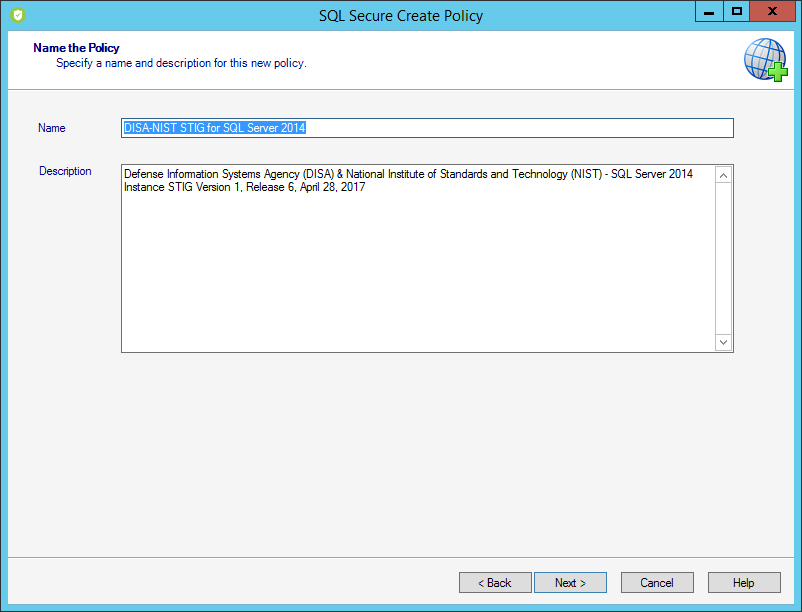Viewport: 802px width, 612px height.
Task: Open Help for this wizard page
Action: click(x=744, y=582)
